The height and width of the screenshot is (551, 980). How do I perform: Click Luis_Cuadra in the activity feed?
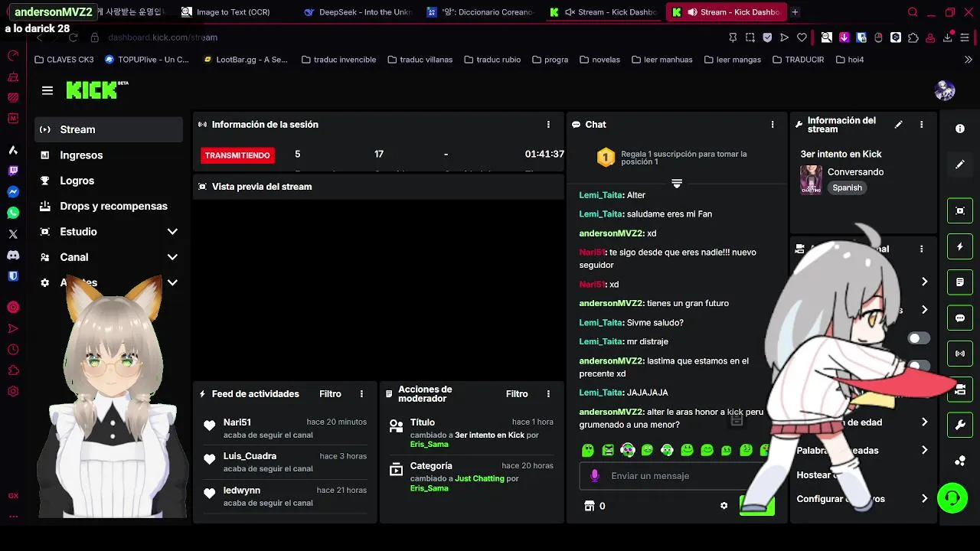pos(250,456)
